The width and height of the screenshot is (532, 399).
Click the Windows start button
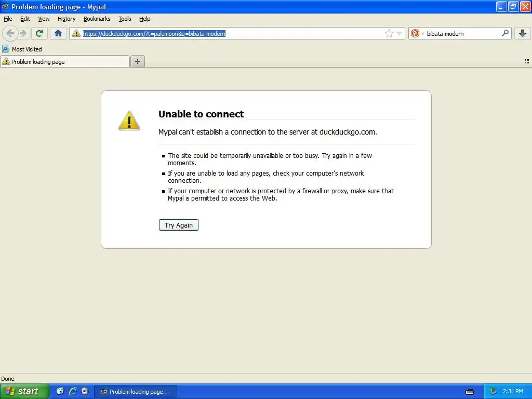click(x=24, y=391)
